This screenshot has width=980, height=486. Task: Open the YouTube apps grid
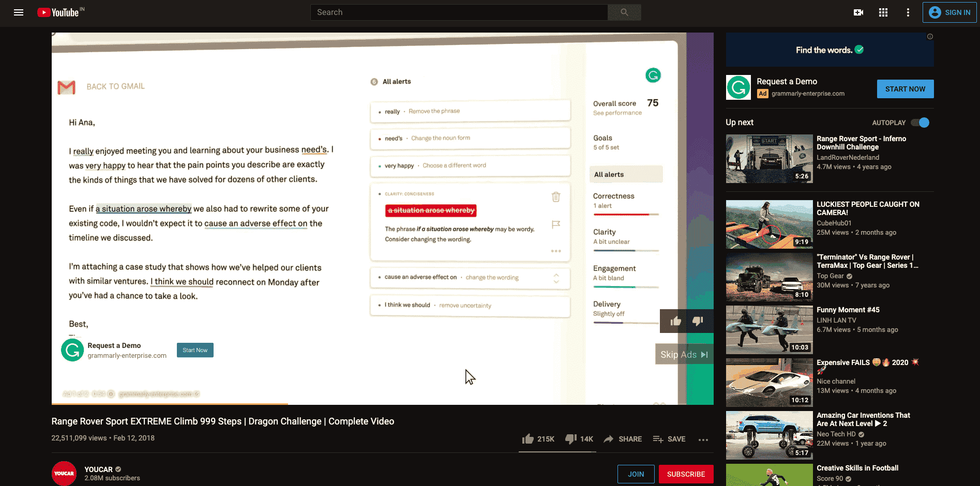click(x=883, y=12)
